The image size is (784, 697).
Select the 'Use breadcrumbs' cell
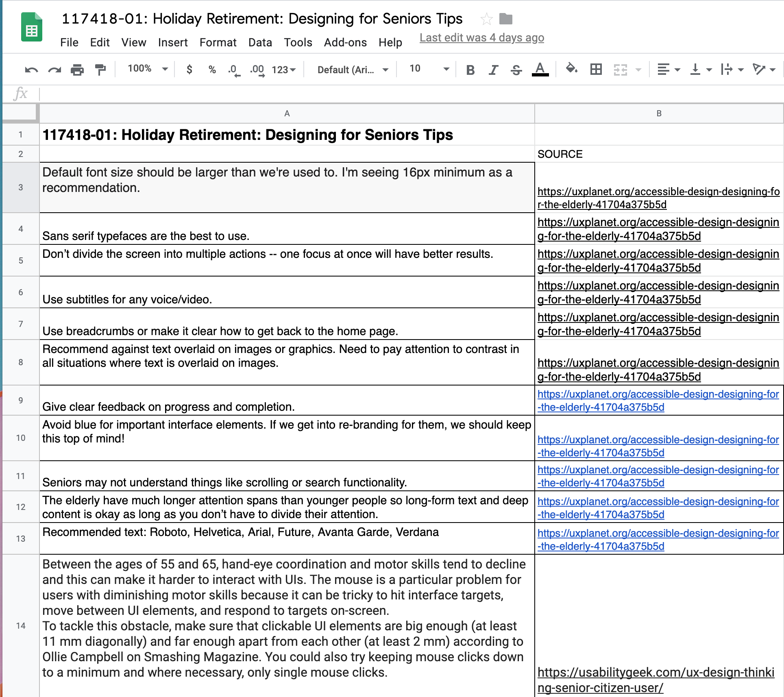[x=287, y=324]
